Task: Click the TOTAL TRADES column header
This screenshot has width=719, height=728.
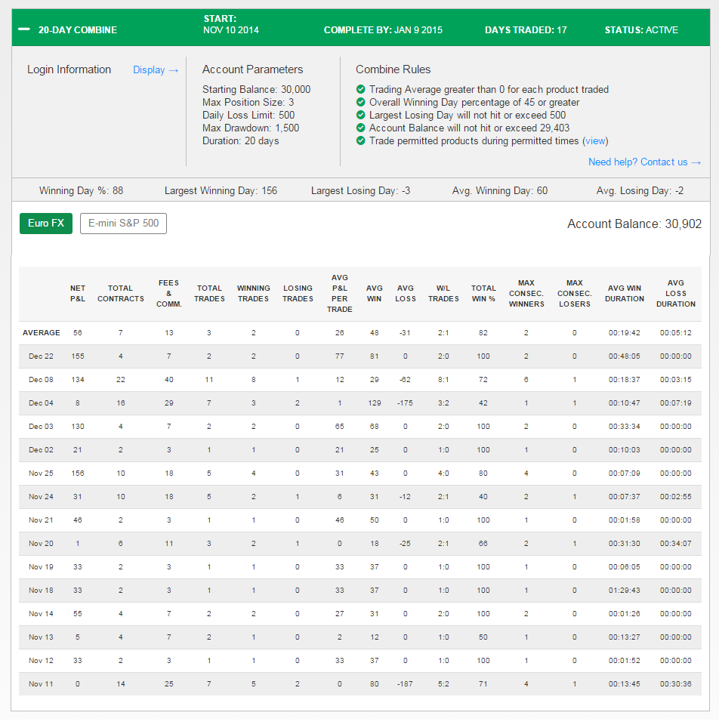Action: point(209,294)
